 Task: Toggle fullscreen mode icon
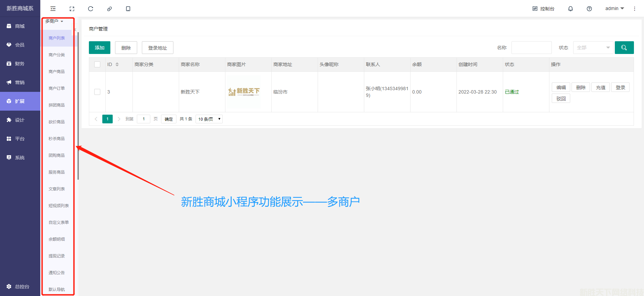72,9
